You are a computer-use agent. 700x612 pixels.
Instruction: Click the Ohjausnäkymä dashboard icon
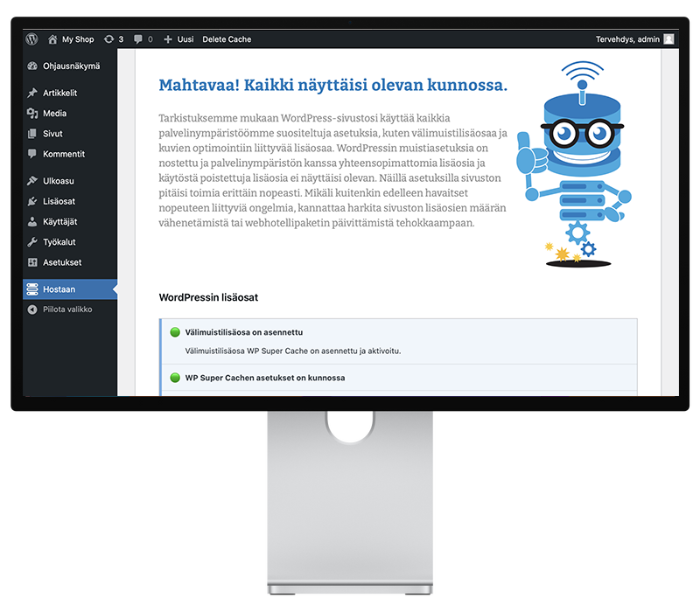point(32,66)
